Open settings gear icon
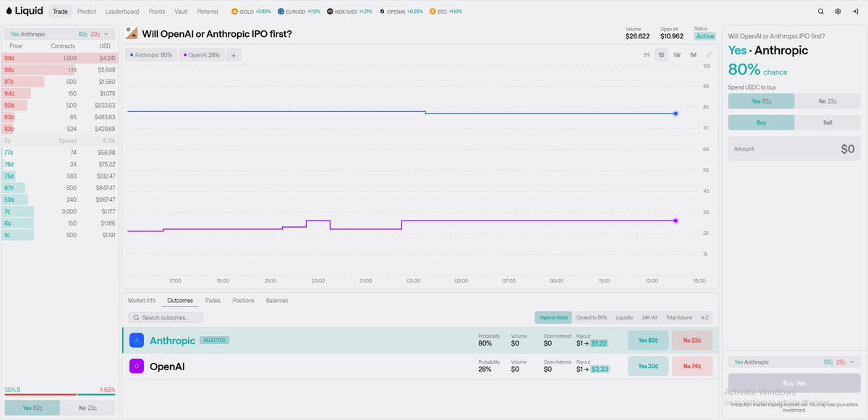Image resolution: width=868 pixels, height=420 pixels. coord(838,12)
